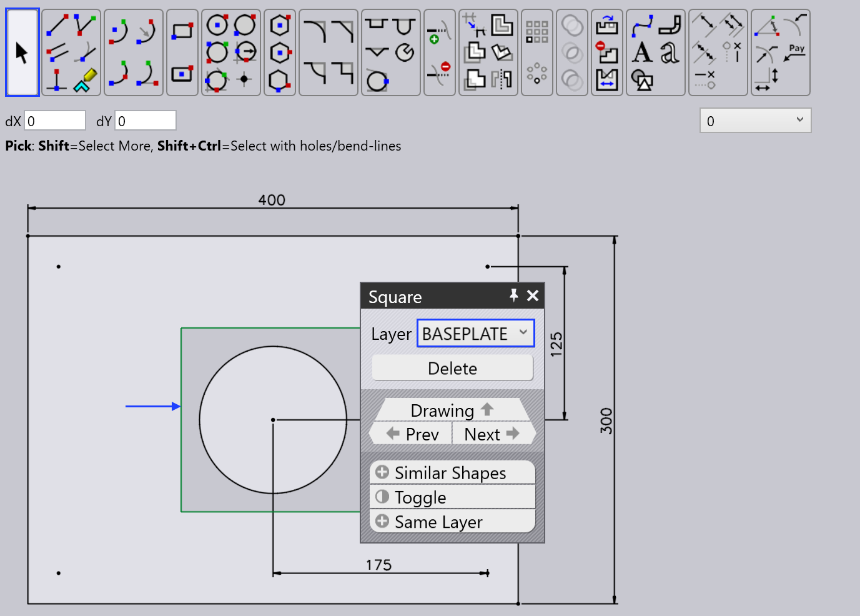
Task: Focus the dX input field
Action: pyautogui.click(x=55, y=121)
